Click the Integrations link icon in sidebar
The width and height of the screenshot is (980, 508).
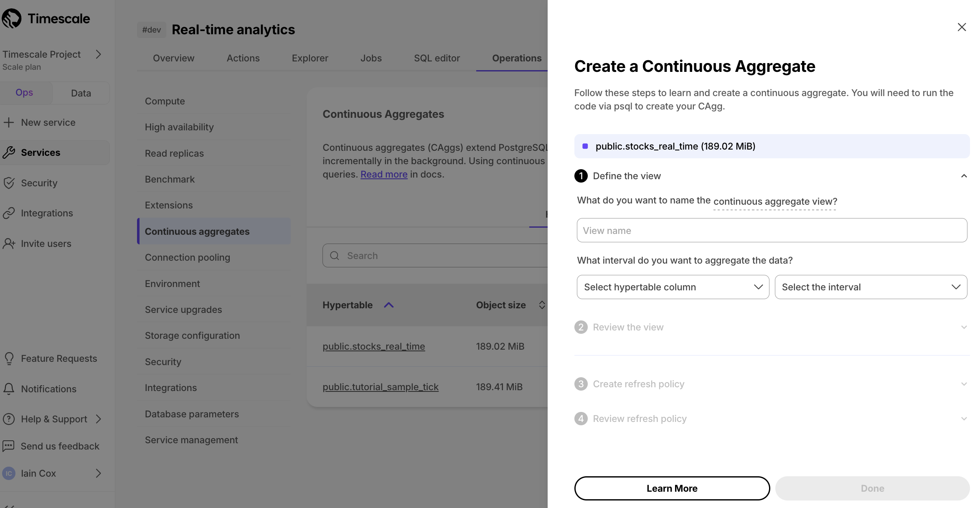coord(9,213)
